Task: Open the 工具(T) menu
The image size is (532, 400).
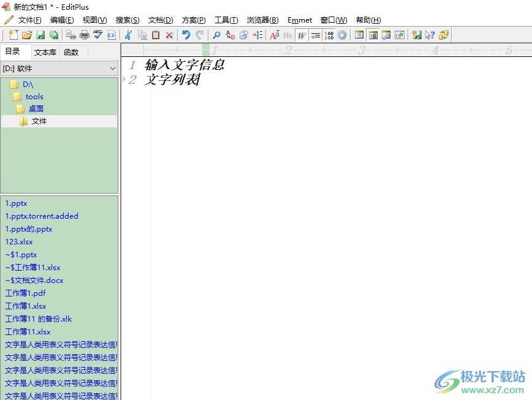Action: (x=226, y=20)
